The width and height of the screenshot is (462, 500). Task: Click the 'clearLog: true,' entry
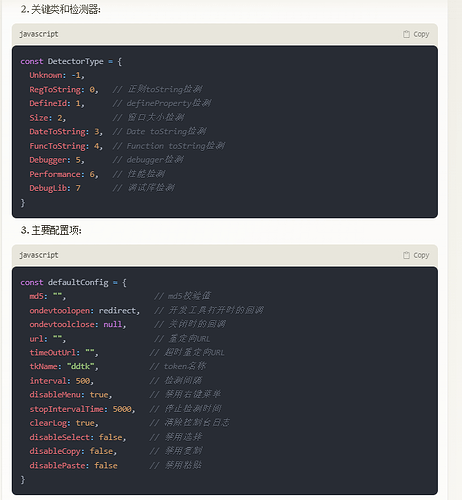click(x=64, y=423)
